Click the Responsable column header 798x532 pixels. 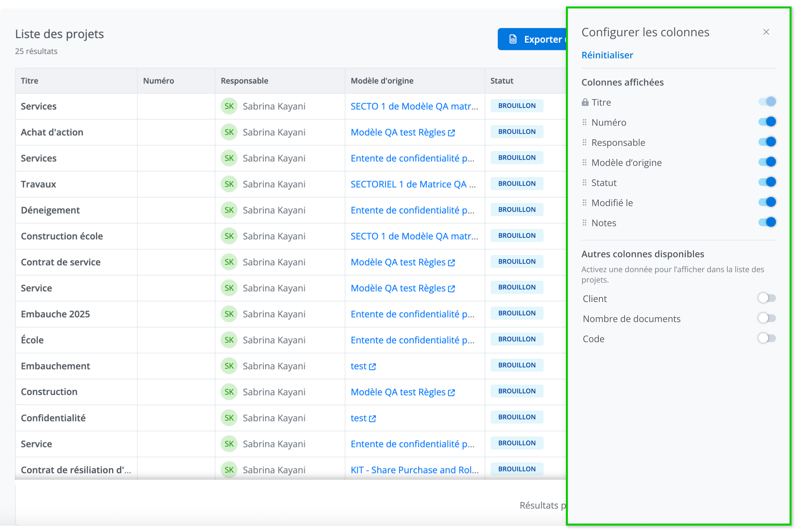[244, 81]
